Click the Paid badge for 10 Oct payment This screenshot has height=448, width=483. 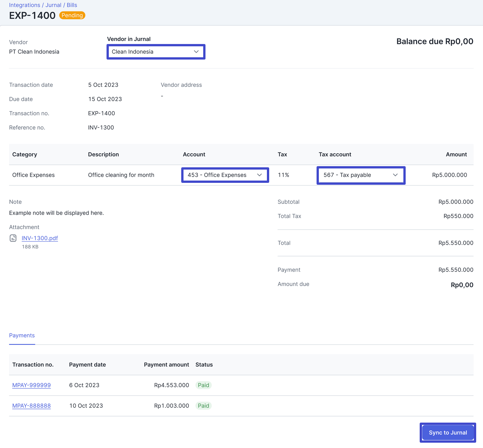pos(204,406)
